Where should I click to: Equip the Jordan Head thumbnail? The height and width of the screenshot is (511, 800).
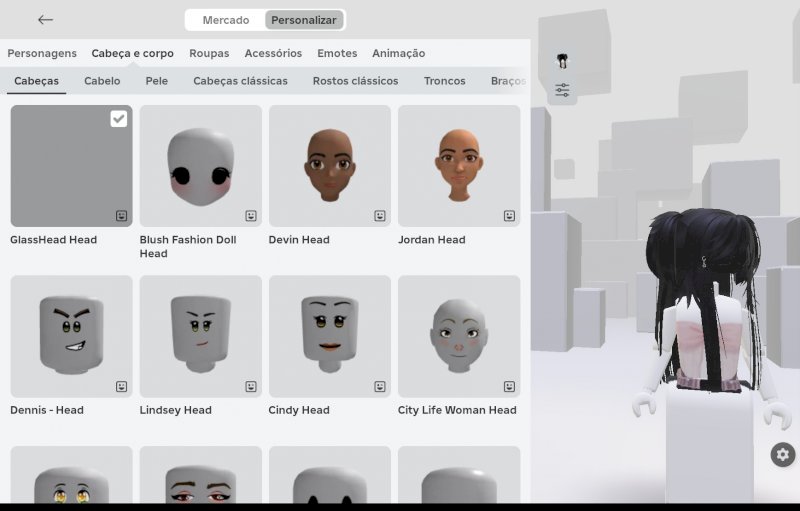459,166
